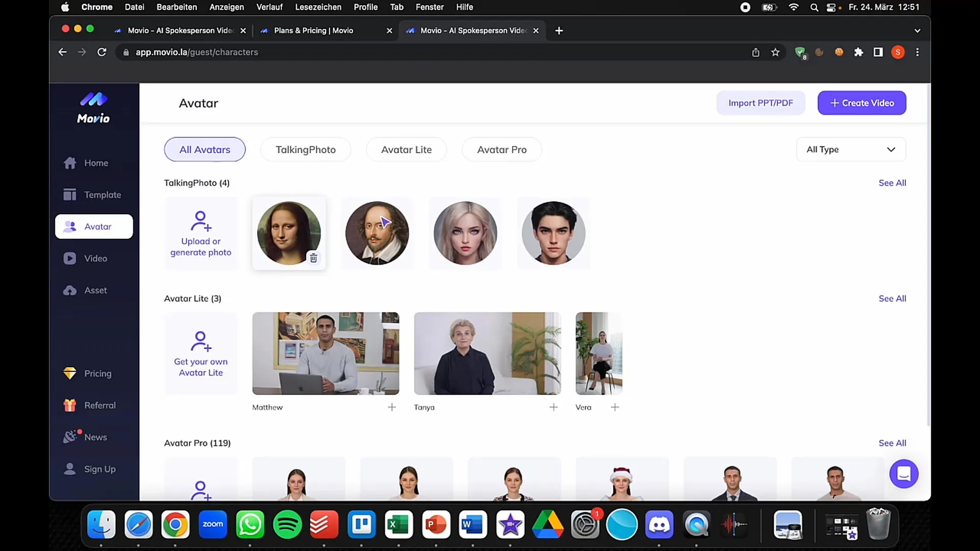Select the Mona Lisa TalkingPhoto avatar
The image size is (980, 551).
pyautogui.click(x=288, y=232)
